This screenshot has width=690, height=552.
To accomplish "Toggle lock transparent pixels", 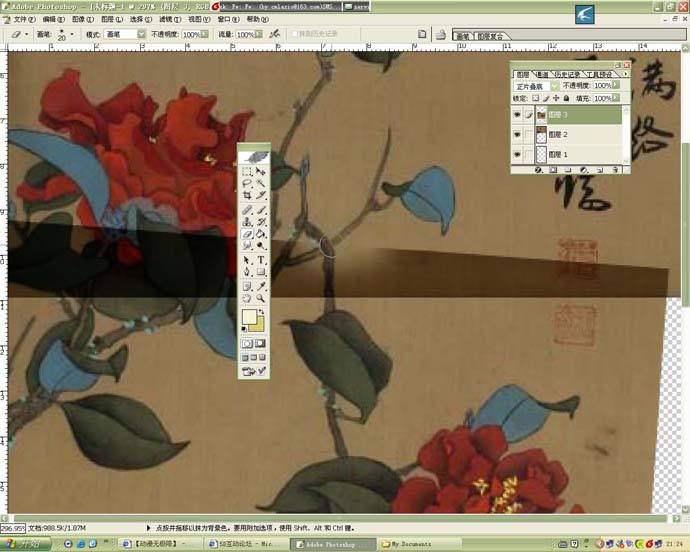I will point(536,98).
